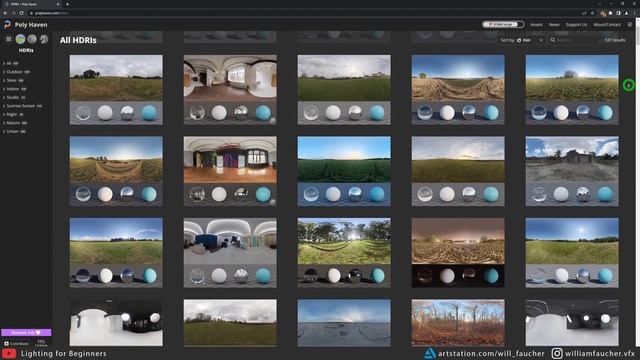The height and width of the screenshot is (360, 640).
Task: Click the browser back arrow
Action: point(5,13)
